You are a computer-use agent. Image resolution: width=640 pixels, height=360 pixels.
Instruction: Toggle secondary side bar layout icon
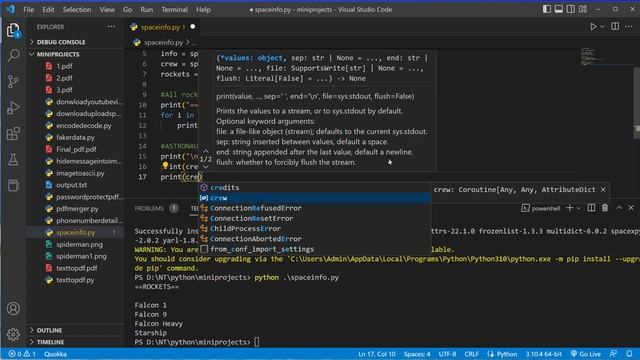[571, 9]
